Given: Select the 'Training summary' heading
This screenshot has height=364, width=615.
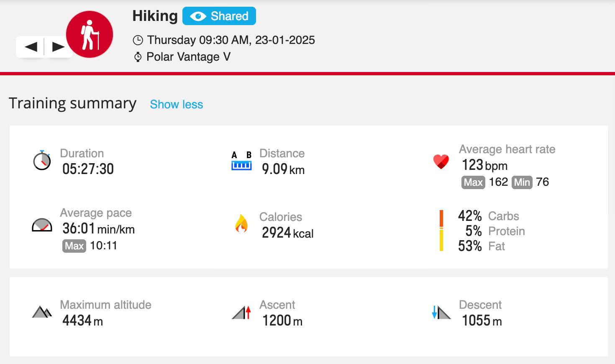Looking at the screenshot, I should click(72, 103).
